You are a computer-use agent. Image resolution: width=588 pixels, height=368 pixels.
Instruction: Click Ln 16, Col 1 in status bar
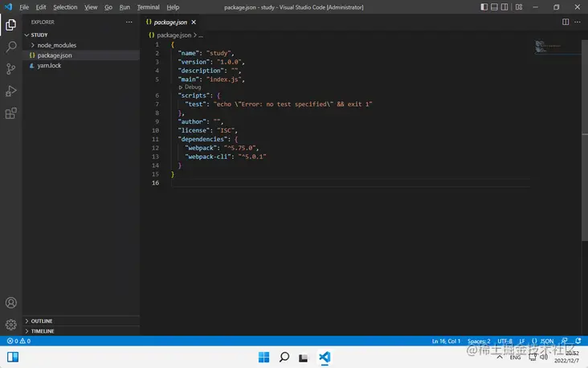446,341
